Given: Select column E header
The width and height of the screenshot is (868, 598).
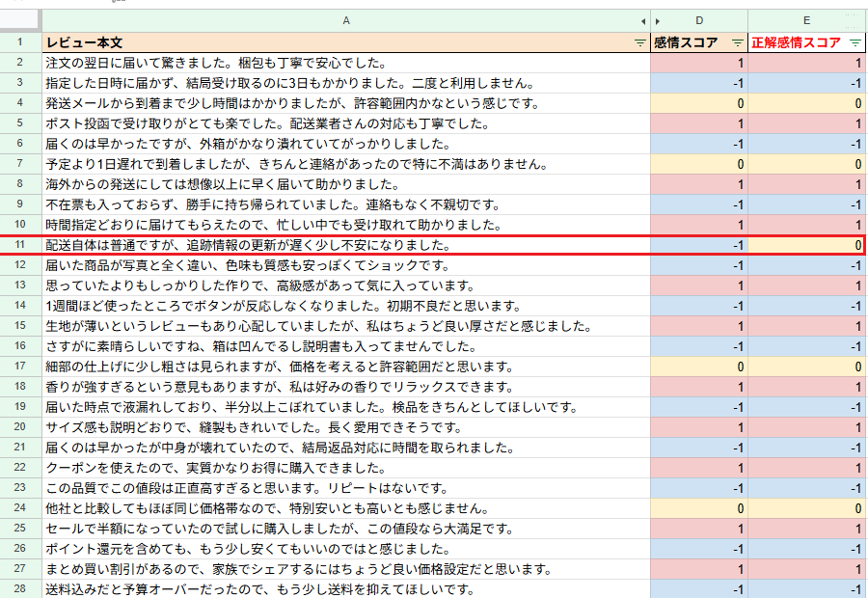Looking at the screenshot, I should point(806,21).
